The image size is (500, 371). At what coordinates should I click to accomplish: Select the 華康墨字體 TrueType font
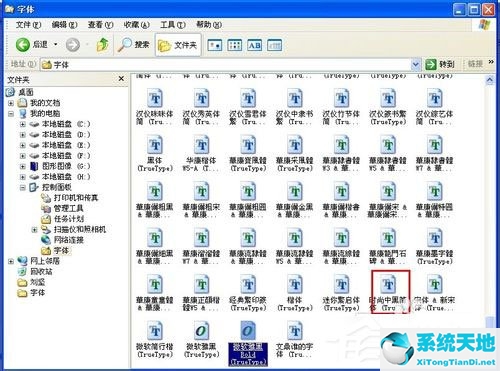tap(435, 247)
